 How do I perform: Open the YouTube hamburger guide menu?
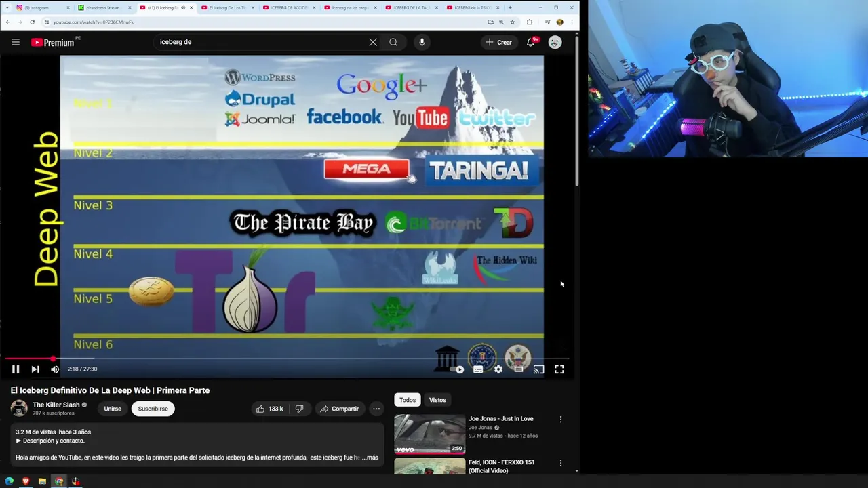pos(16,42)
